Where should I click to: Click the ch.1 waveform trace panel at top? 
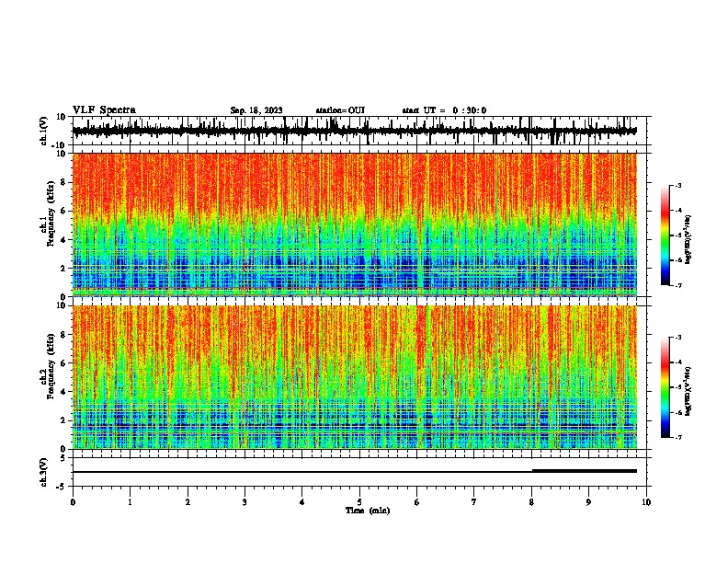pyautogui.click(x=361, y=131)
